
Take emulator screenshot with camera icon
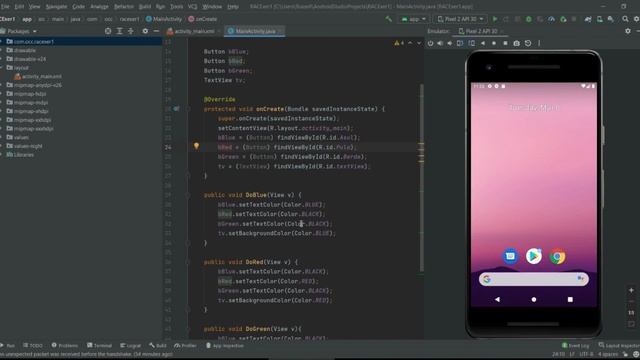[516, 43]
